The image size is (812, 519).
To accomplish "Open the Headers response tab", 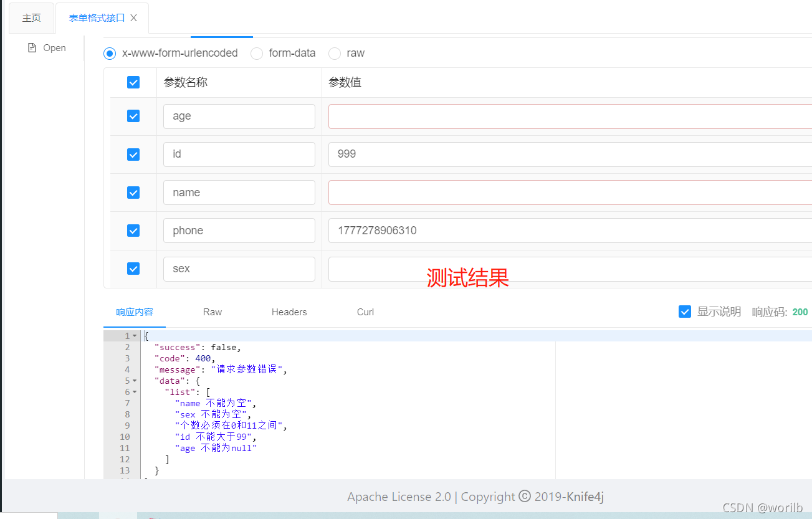I will (x=289, y=312).
